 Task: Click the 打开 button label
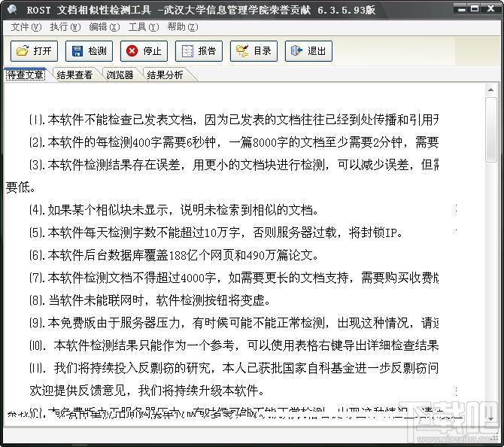[x=42, y=51]
